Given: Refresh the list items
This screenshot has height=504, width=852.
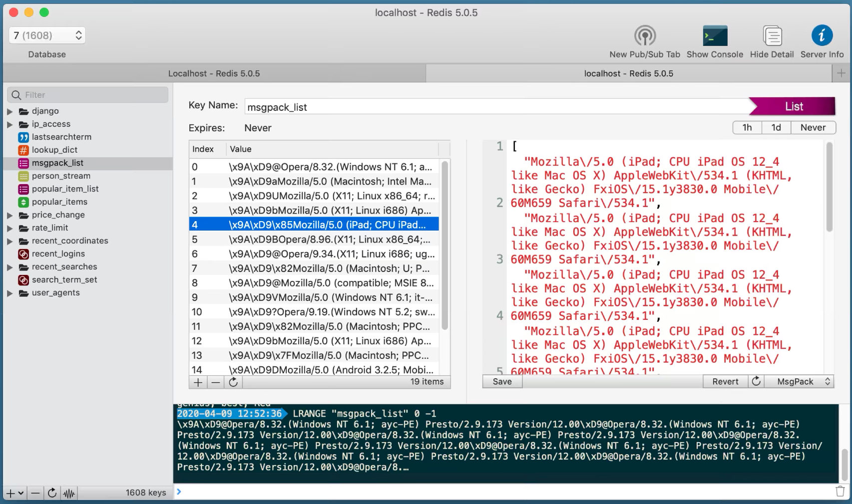Looking at the screenshot, I should (x=233, y=382).
